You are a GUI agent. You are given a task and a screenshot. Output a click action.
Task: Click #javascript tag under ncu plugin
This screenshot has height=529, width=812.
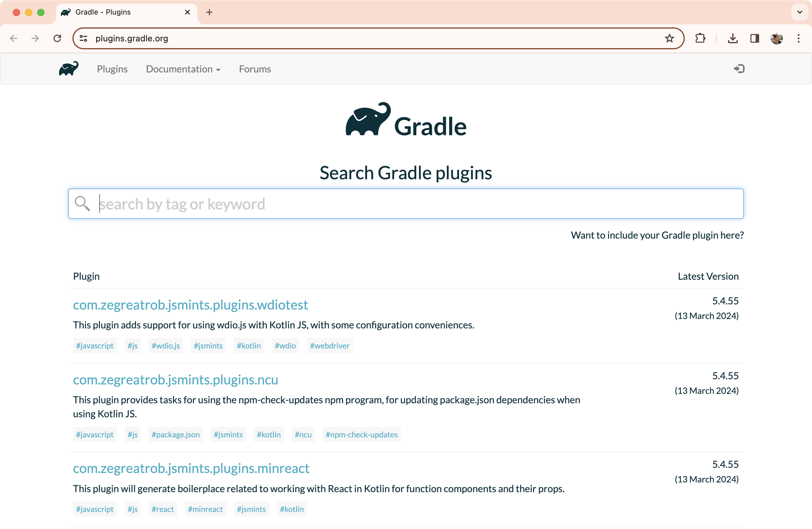click(95, 434)
